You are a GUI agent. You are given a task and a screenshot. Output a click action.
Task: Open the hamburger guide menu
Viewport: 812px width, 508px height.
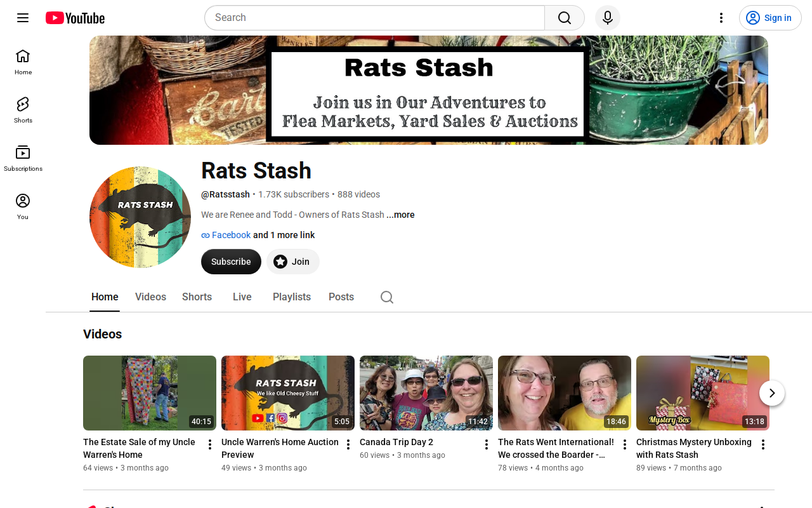coord(23,18)
